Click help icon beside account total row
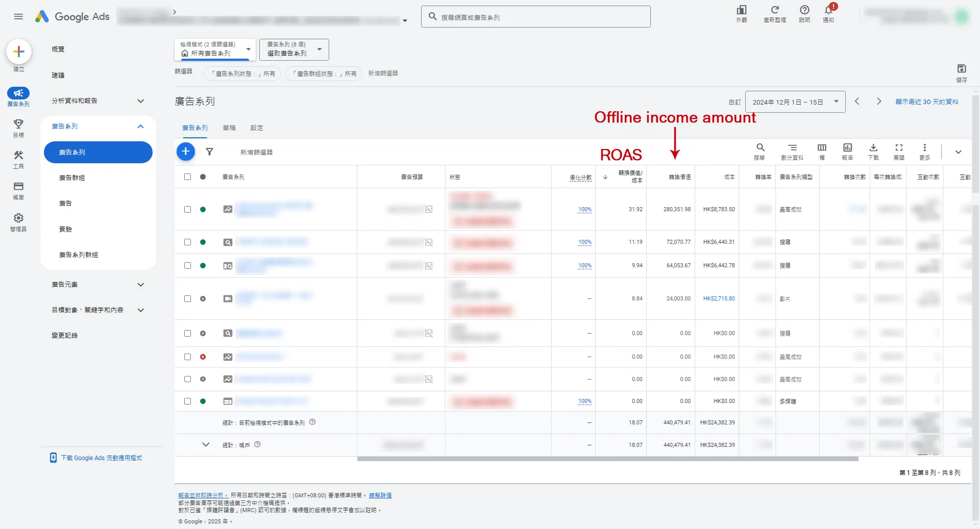The width and height of the screenshot is (980, 529). 257,444
